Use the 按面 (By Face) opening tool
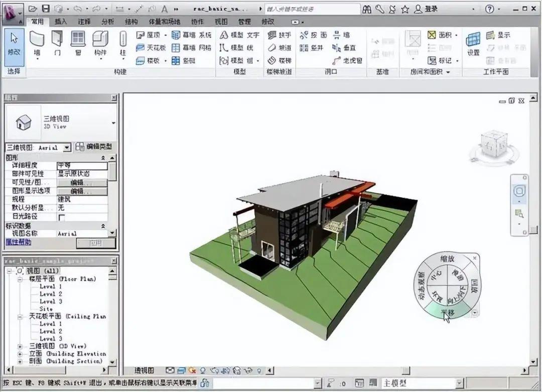This screenshot has width=542, height=392. click(x=313, y=35)
